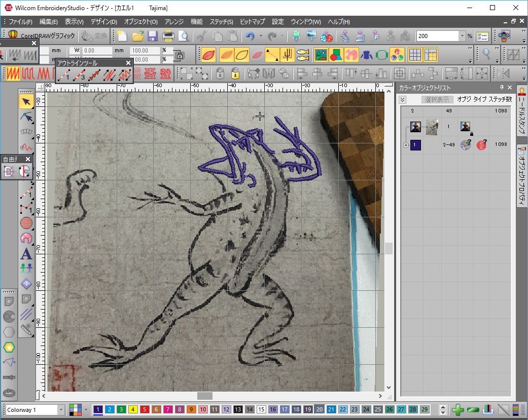Switch to CorelDRAW Graphics mode
The width and height of the screenshot is (528, 420).
42,35
